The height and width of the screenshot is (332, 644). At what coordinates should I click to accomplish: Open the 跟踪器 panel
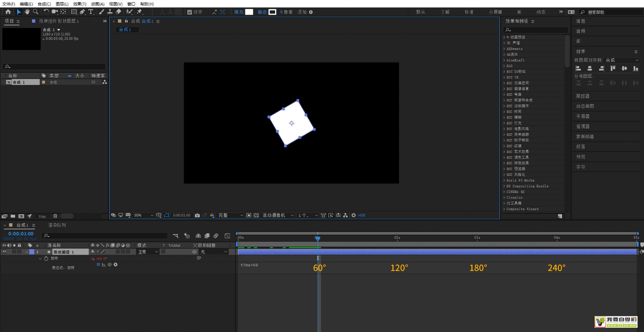coord(583,96)
